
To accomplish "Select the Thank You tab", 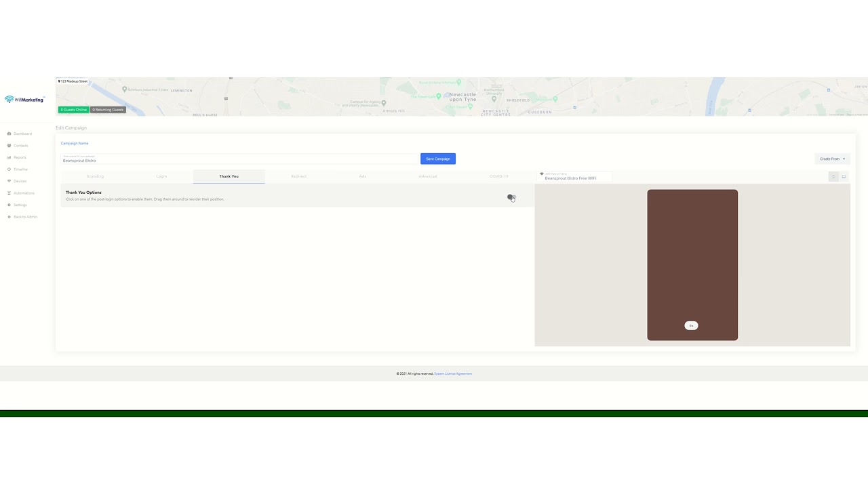I will point(229,176).
